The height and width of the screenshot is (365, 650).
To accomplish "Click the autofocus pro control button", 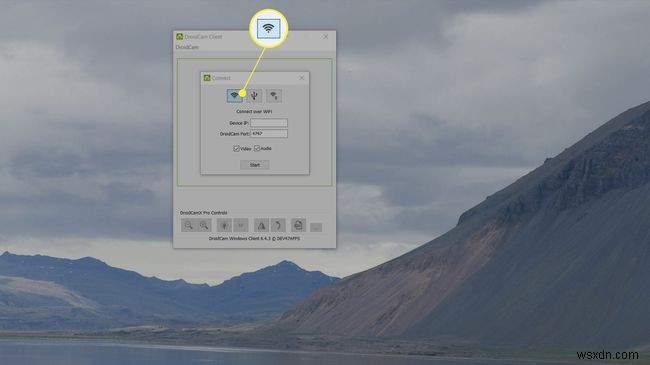I will 241,225.
